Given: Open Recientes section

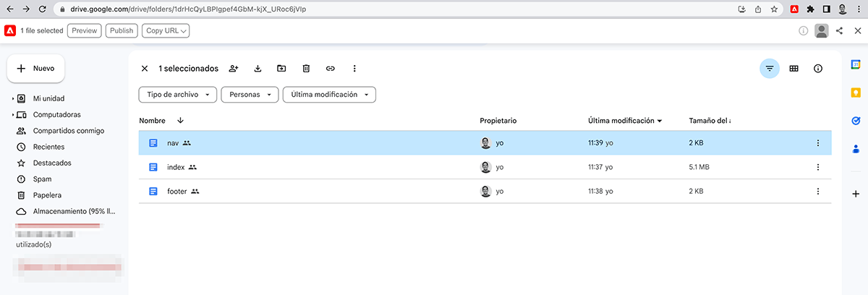Looking at the screenshot, I should tap(48, 147).
